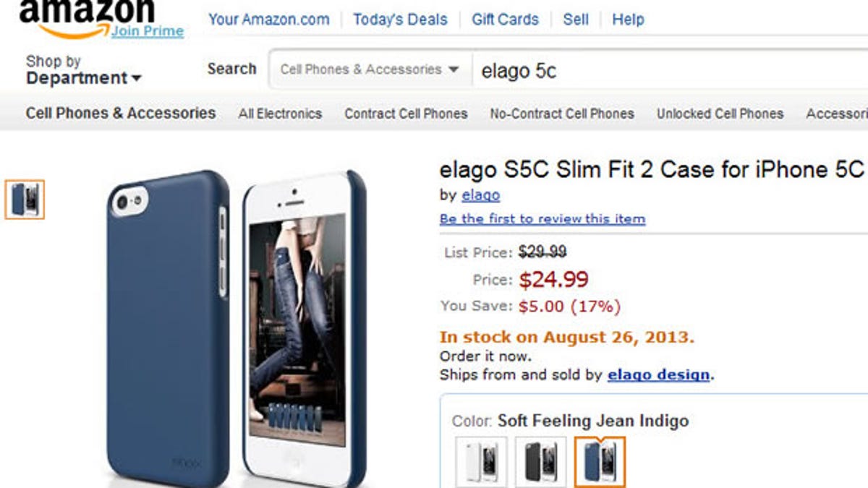The width and height of the screenshot is (868, 488).
Task: Click the Sell link
Action: click(x=576, y=20)
